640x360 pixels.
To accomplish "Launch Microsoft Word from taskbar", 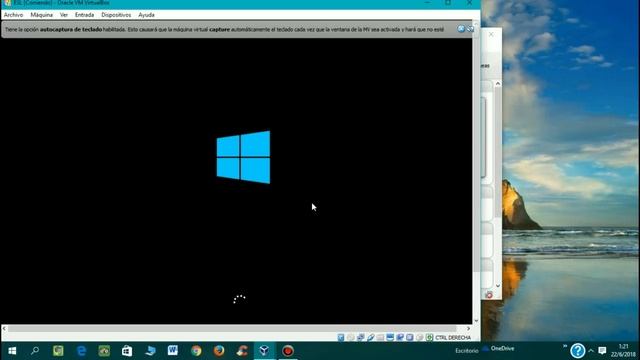I will coord(173,351).
